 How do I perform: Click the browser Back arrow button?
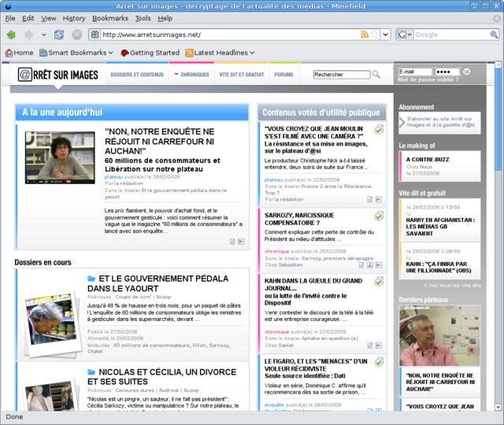point(11,35)
